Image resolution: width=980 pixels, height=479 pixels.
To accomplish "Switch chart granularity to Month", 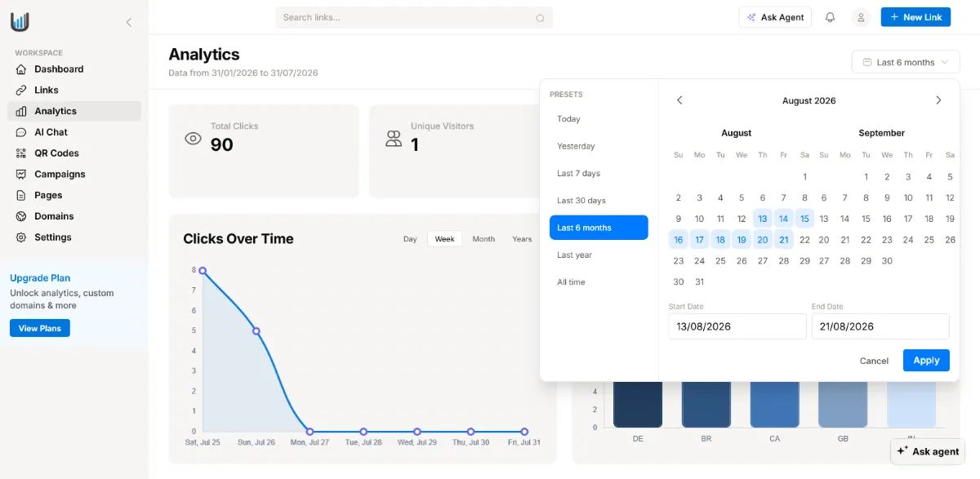I will (x=483, y=239).
